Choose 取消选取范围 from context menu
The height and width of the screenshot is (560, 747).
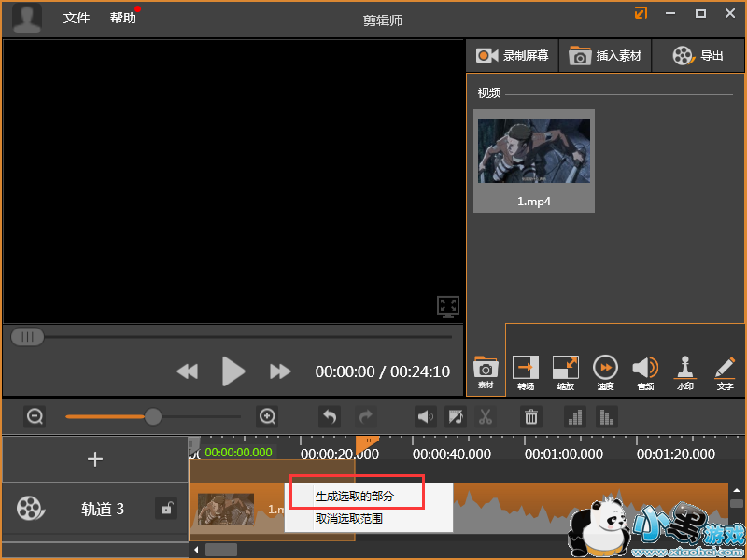point(349,519)
